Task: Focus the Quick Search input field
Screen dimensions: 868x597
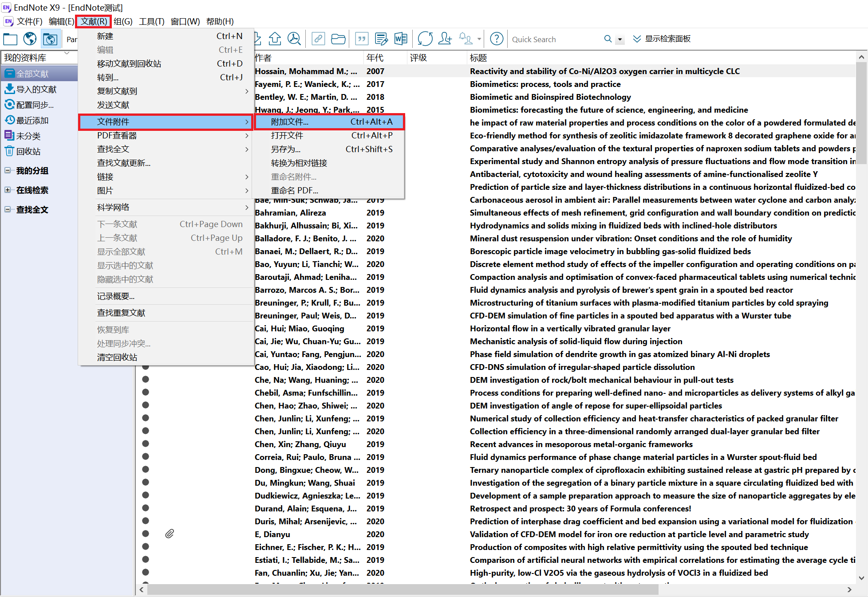Action: [x=555, y=39]
